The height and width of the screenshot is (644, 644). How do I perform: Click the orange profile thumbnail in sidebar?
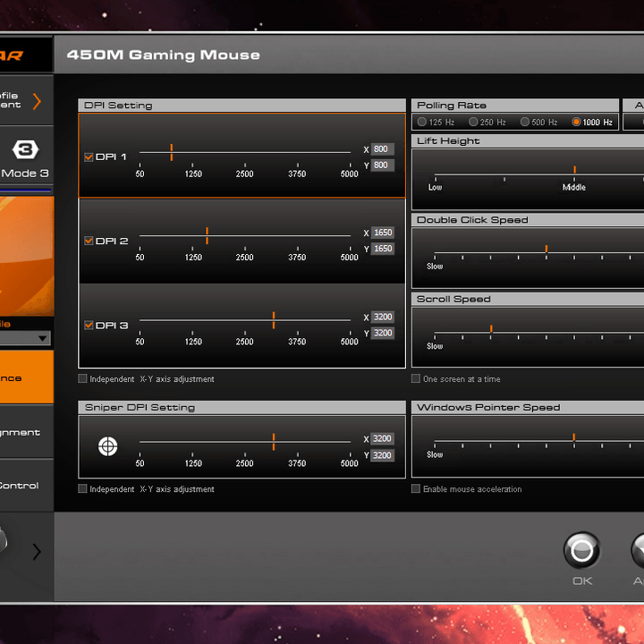click(x=27, y=256)
